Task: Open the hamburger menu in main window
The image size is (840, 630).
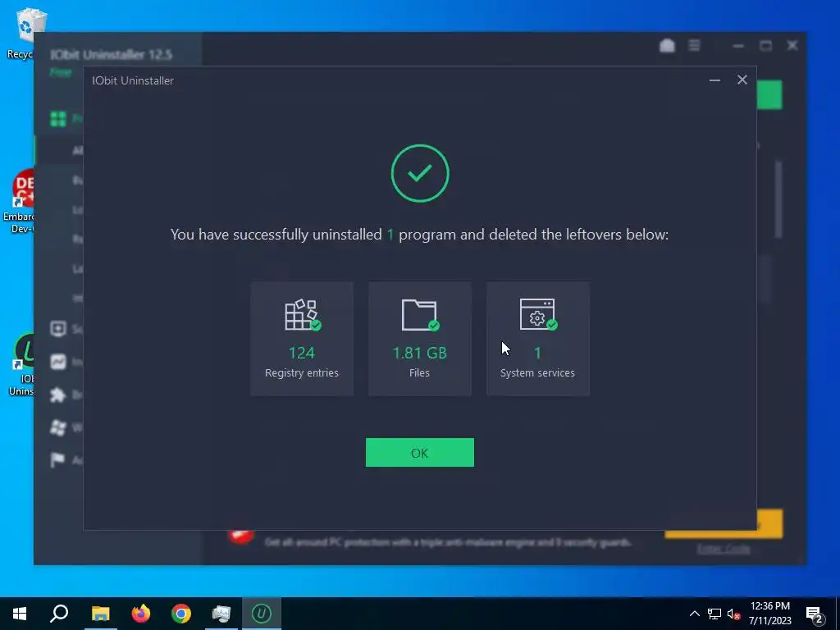Action: click(x=694, y=46)
